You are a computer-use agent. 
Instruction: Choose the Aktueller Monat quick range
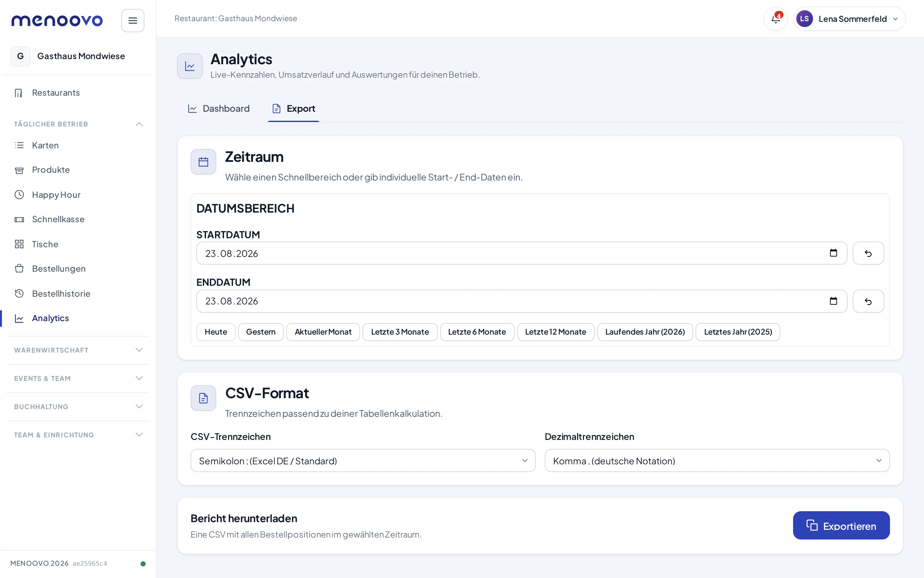pyautogui.click(x=323, y=332)
